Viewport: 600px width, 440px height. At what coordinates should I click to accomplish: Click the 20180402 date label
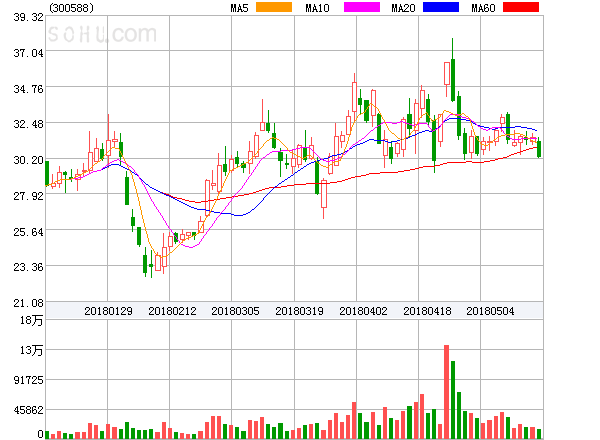click(363, 311)
